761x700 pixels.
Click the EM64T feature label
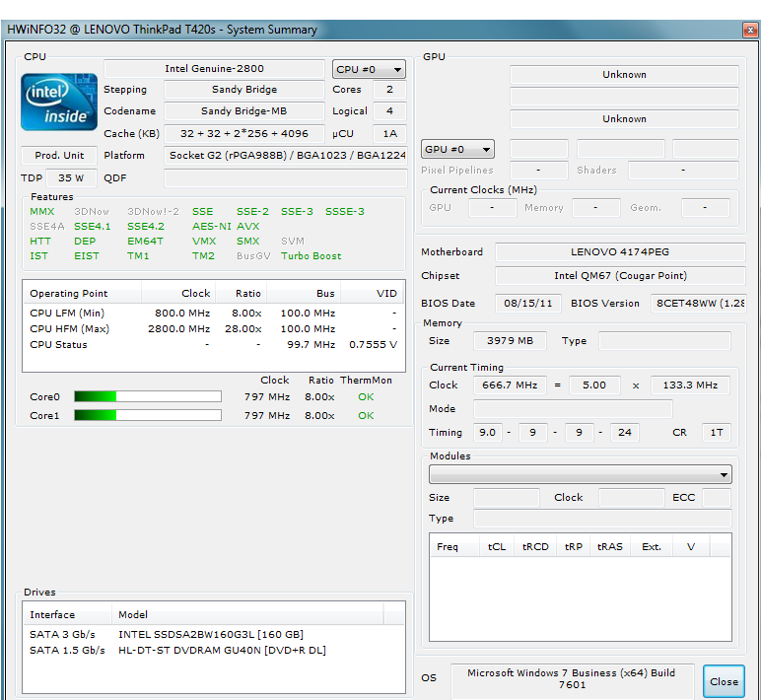[x=145, y=242]
